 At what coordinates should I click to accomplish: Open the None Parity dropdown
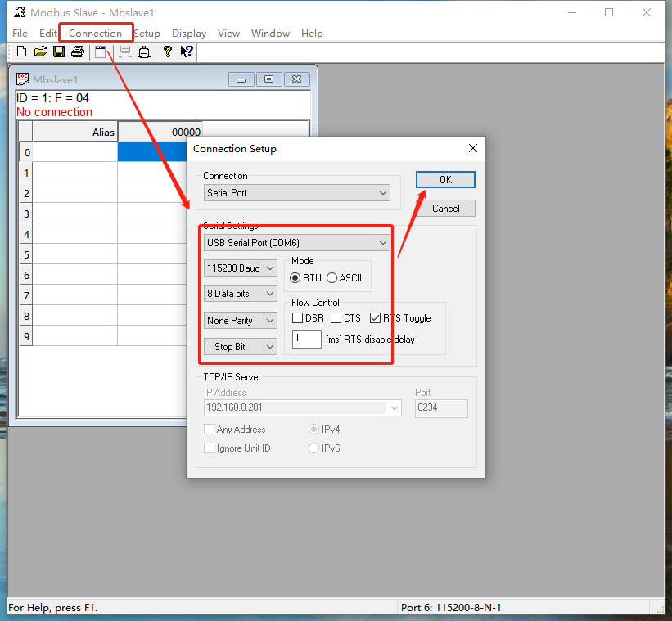tap(241, 321)
